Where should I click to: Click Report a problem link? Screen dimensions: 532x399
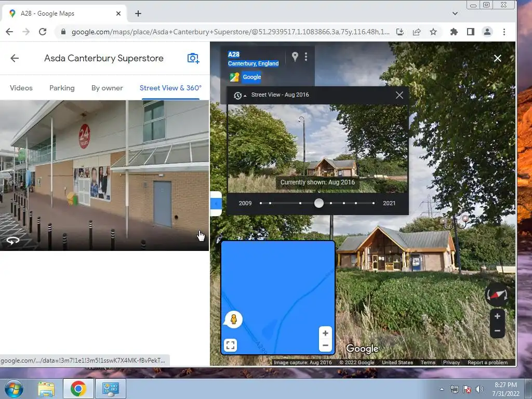tap(487, 362)
